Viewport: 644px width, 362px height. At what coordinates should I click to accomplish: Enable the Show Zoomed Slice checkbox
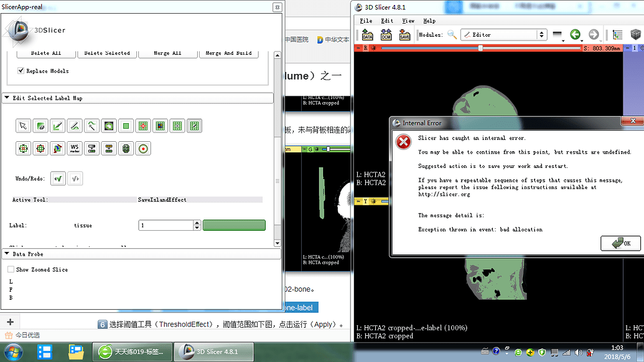[11, 269]
